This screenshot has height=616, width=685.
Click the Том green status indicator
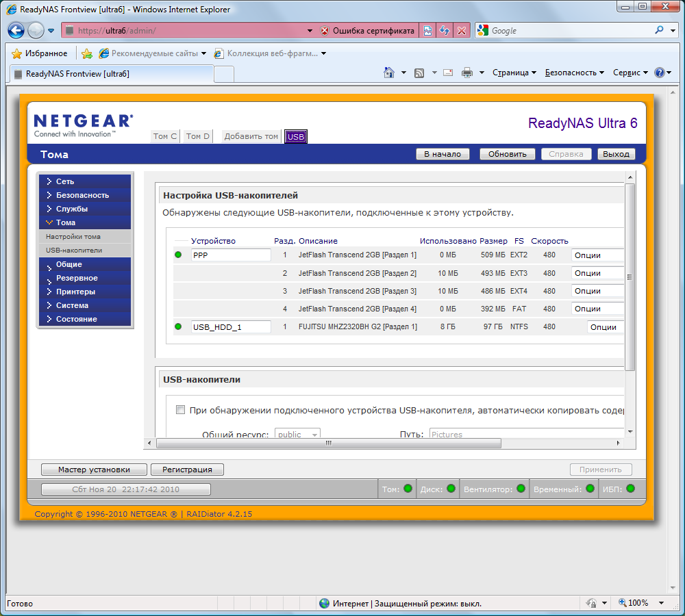(408, 489)
